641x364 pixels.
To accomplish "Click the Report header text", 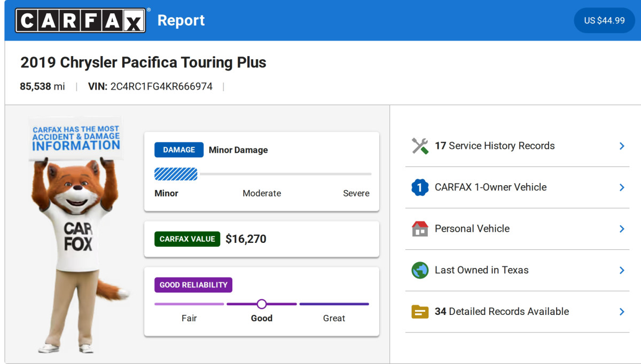I will (181, 20).
